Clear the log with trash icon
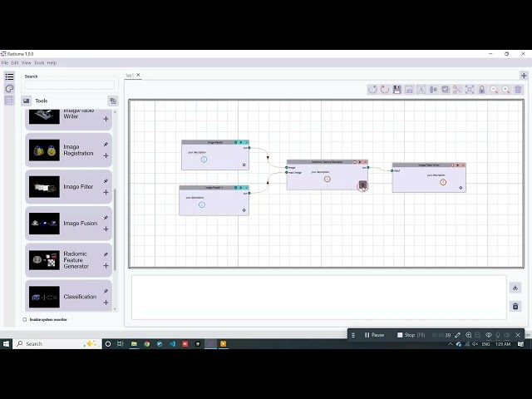This screenshot has width=532, height=399. point(515,307)
